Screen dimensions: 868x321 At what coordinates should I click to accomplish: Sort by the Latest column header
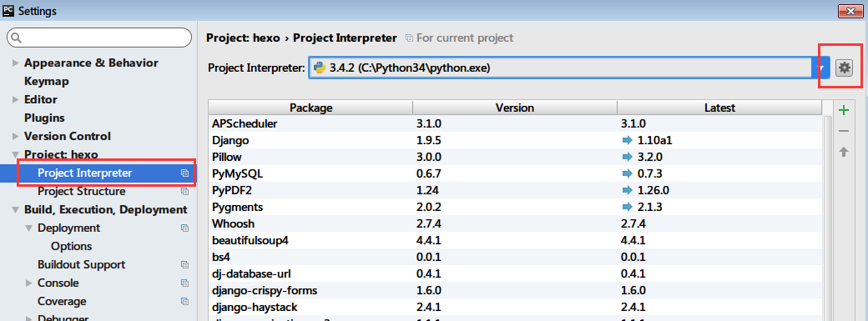click(x=719, y=108)
